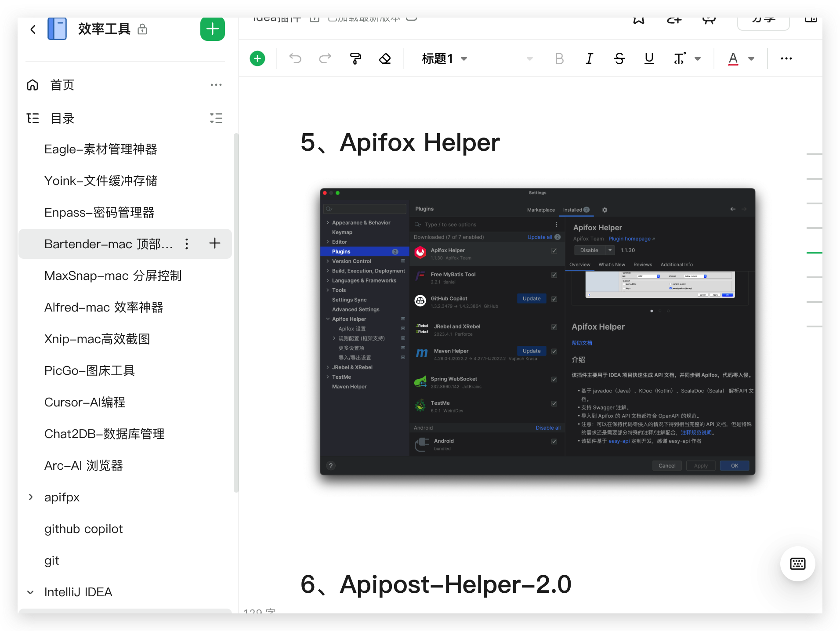The width and height of the screenshot is (840, 631).
Task: Go back using the left chevron arrow
Action: [x=33, y=29]
